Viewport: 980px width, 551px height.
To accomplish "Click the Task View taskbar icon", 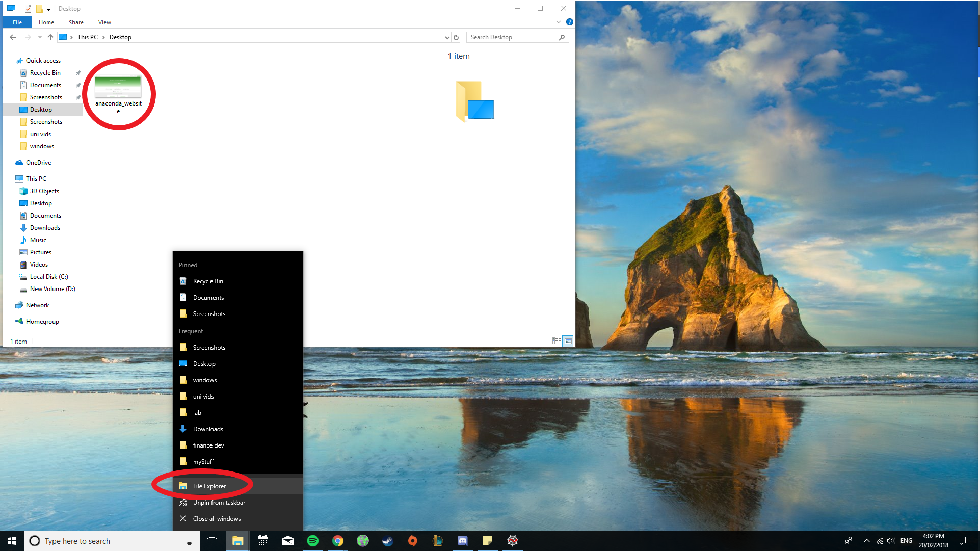I will pos(212,541).
